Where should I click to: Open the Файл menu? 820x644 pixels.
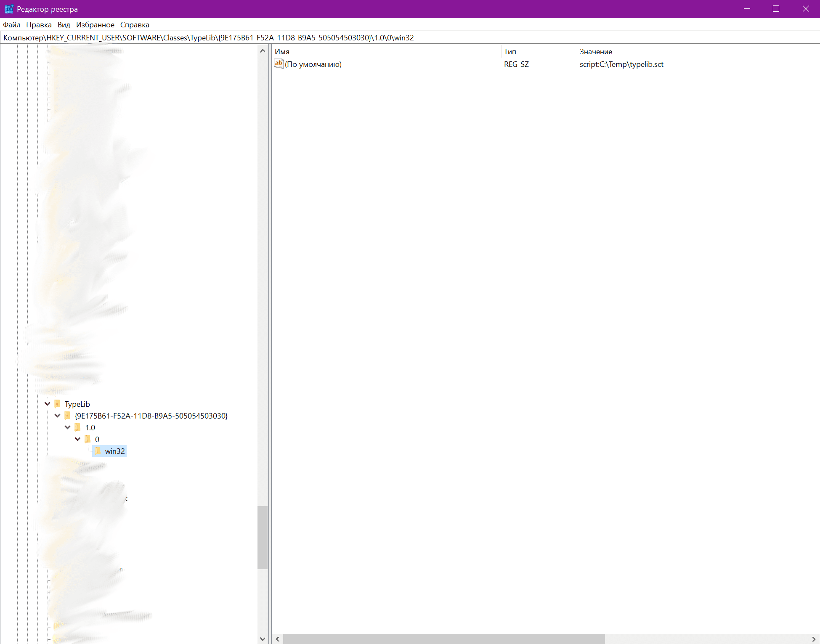click(11, 25)
